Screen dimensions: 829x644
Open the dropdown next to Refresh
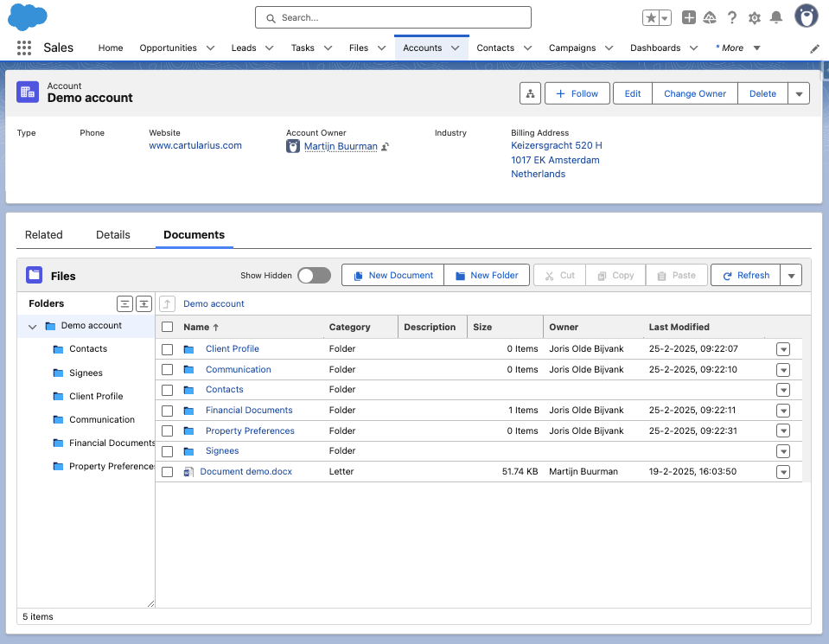(x=791, y=276)
